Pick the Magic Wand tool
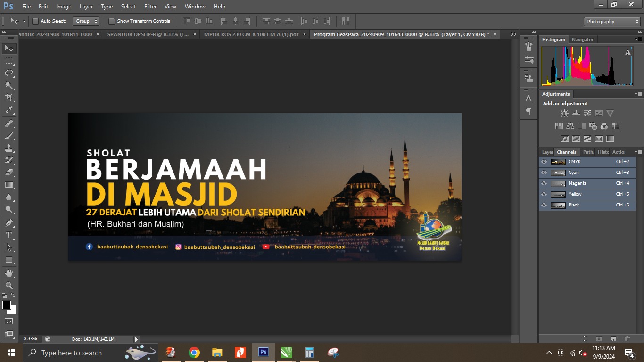 [x=9, y=85]
